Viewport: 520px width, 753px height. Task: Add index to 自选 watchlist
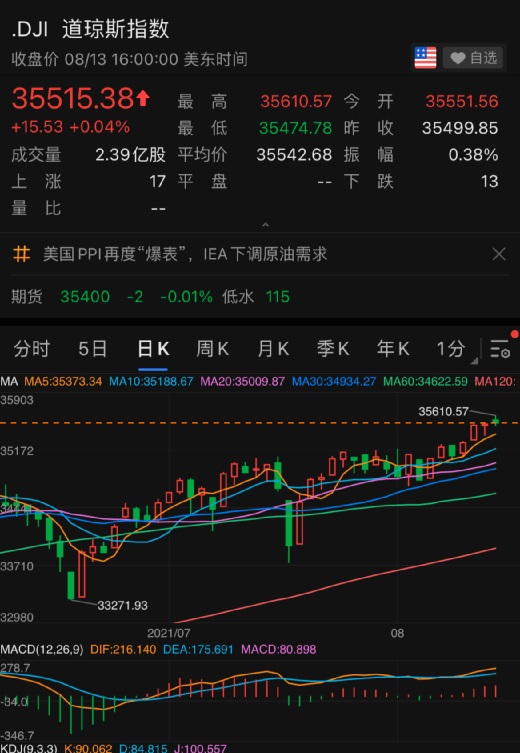click(x=472, y=58)
